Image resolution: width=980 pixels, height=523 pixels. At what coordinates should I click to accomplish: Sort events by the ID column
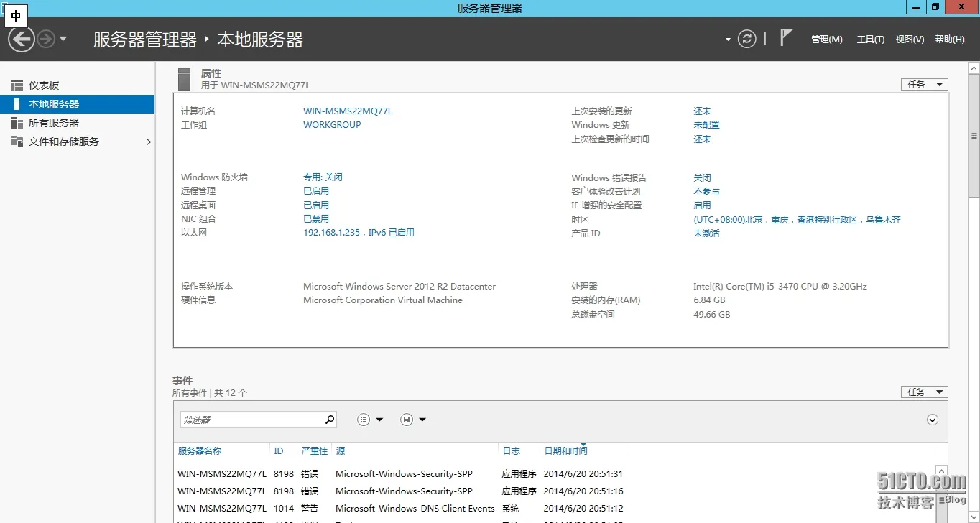point(279,451)
